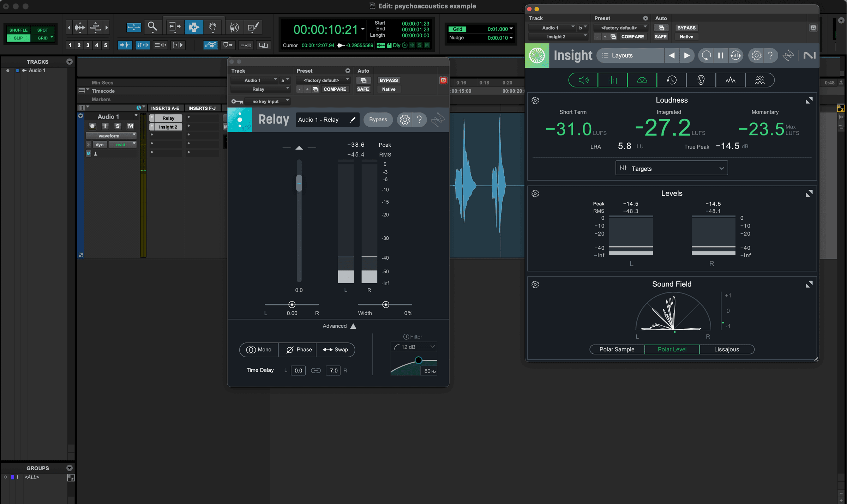
Task: Enable Spot edit mode
Action: [x=43, y=30]
